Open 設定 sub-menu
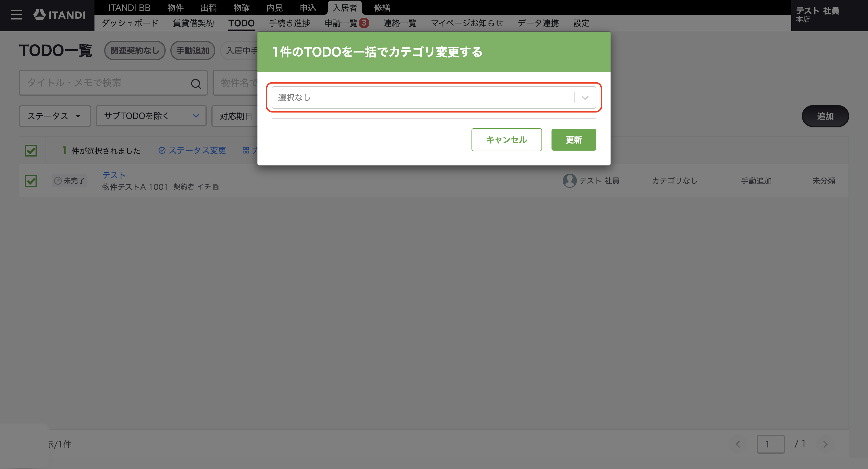The image size is (868, 469). tap(581, 23)
